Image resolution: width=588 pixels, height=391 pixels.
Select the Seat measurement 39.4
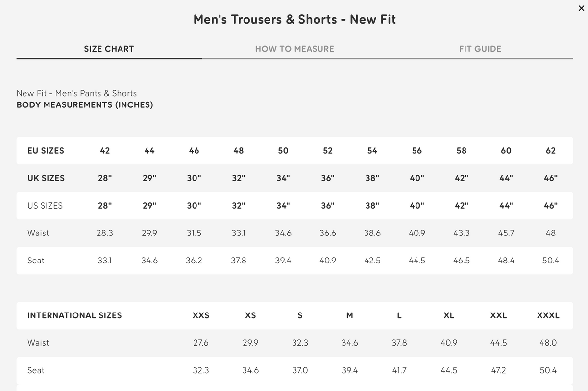283,261
